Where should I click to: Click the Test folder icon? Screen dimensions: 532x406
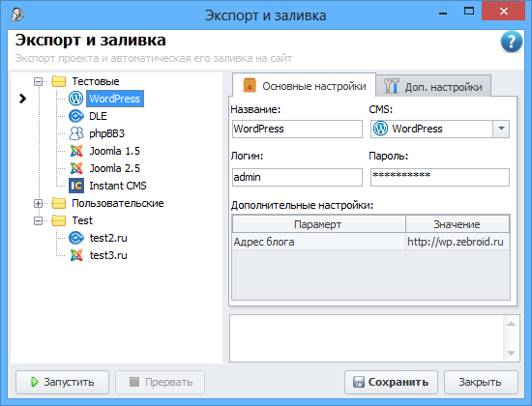(x=59, y=220)
